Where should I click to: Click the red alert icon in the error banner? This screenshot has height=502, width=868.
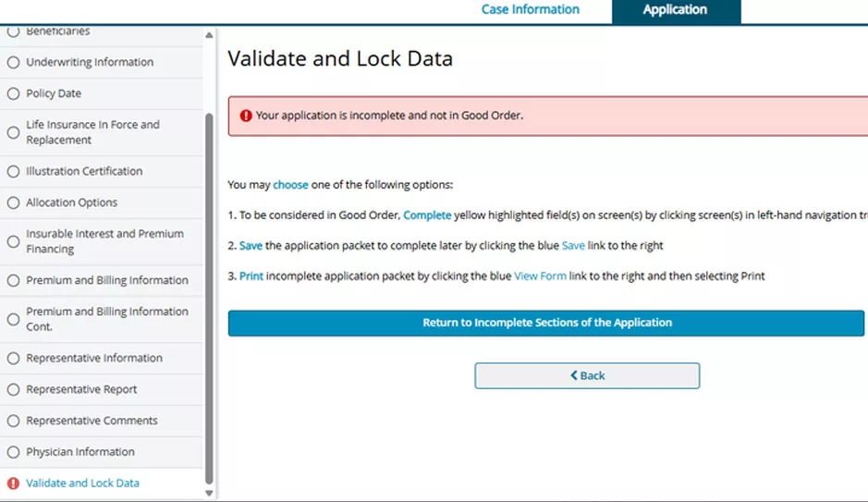(246, 116)
